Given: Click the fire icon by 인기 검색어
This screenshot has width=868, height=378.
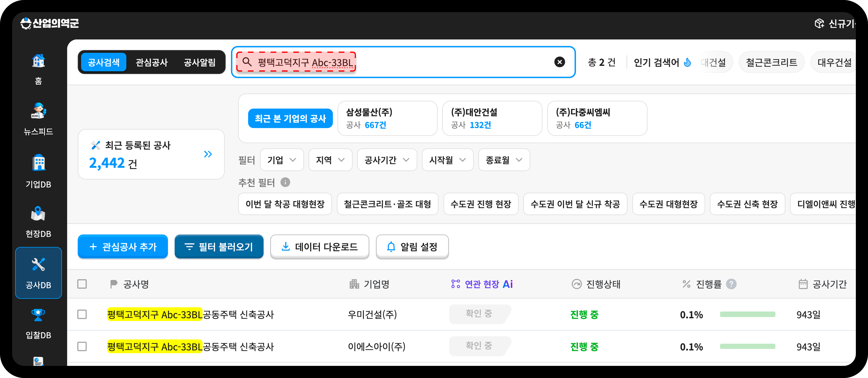Looking at the screenshot, I should coord(687,62).
